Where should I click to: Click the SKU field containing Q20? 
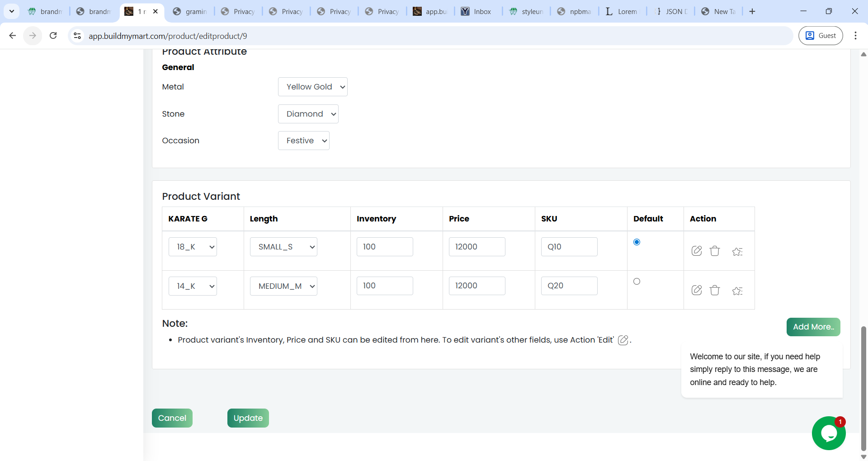tap(569, 286)
